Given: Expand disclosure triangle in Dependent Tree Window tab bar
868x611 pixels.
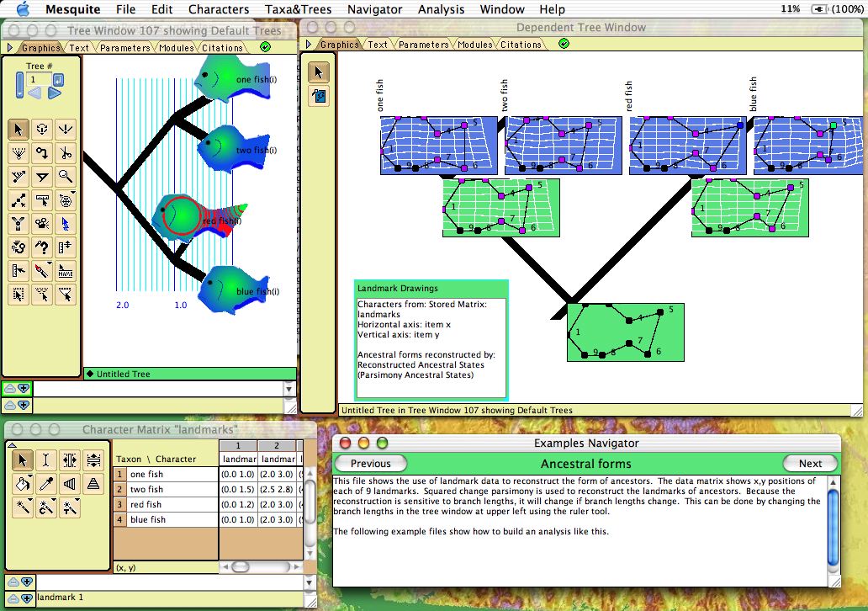Looking at the screenshot, I should click(x=309, y=45).
